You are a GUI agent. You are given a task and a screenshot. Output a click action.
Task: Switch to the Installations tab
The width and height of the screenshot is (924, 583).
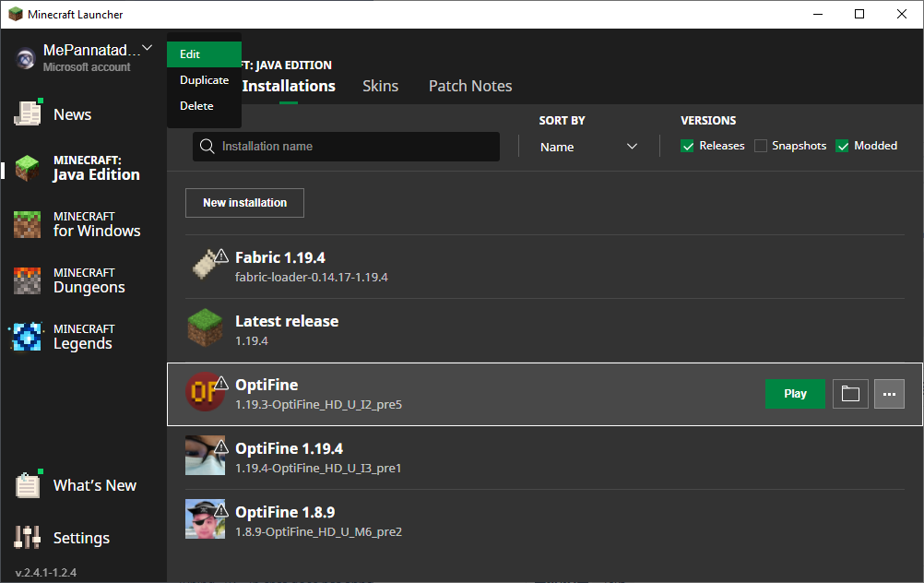point(289,86)
